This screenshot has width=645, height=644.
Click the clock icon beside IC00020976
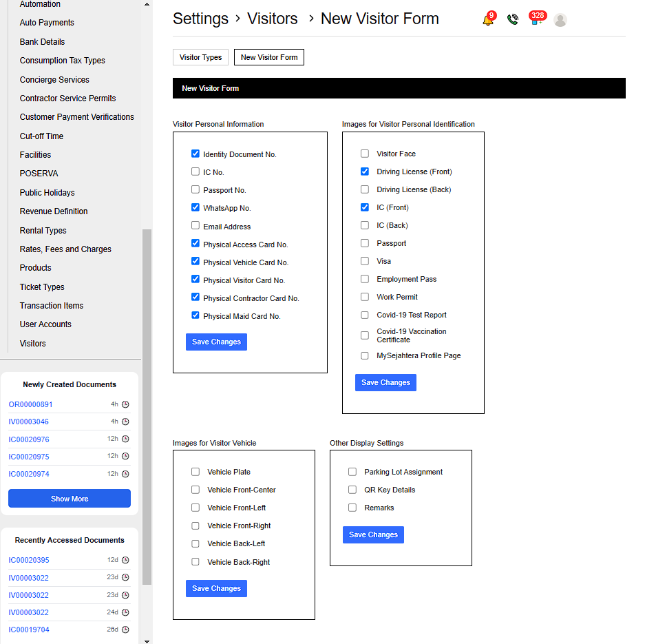coord(125,439)
